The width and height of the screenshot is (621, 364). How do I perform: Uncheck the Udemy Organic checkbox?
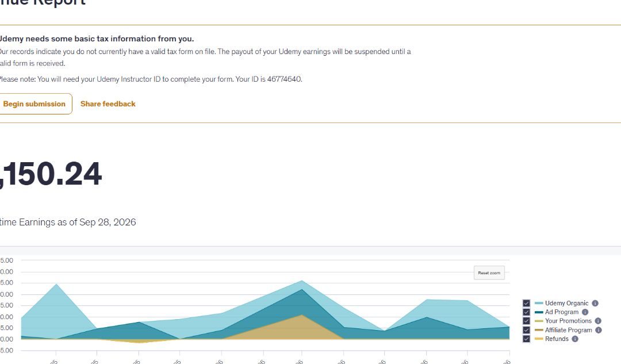click(526, 303)
